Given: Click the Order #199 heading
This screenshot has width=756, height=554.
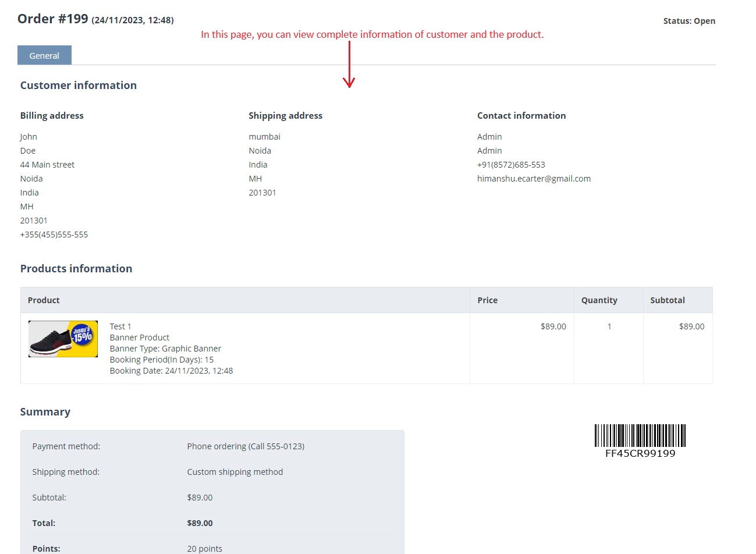Looking at the screenshot, I should (53, 19).
